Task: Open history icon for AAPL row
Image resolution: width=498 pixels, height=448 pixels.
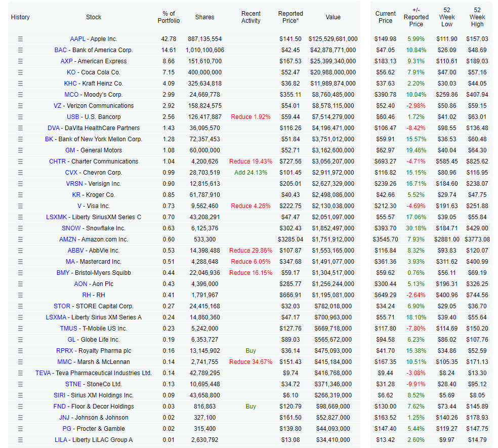Action: (20, 39)
